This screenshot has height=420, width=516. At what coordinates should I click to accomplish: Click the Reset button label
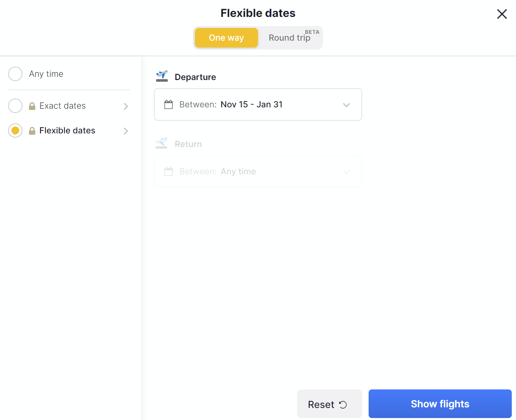(321, 404)
